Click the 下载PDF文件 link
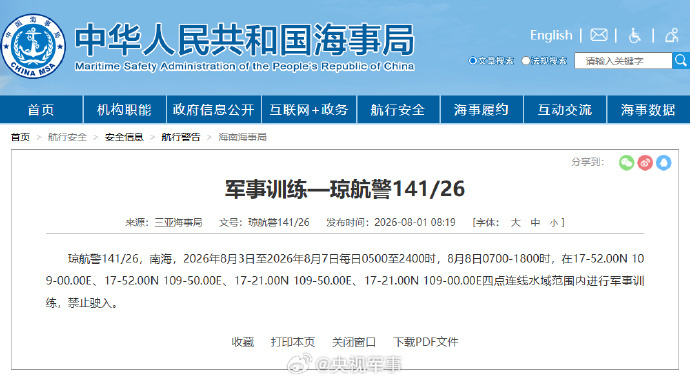The image size is (690, 380). pos(426,342)
